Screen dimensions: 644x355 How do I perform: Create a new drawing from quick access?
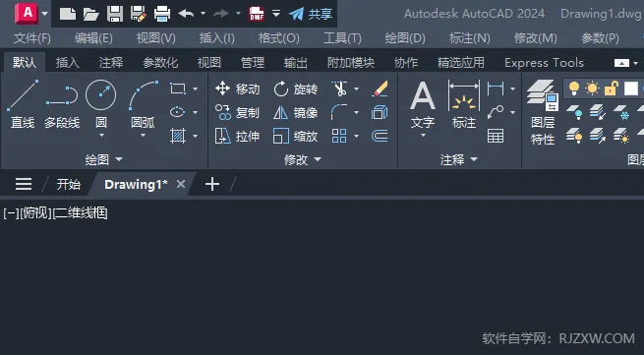click(x=68, y=14)
